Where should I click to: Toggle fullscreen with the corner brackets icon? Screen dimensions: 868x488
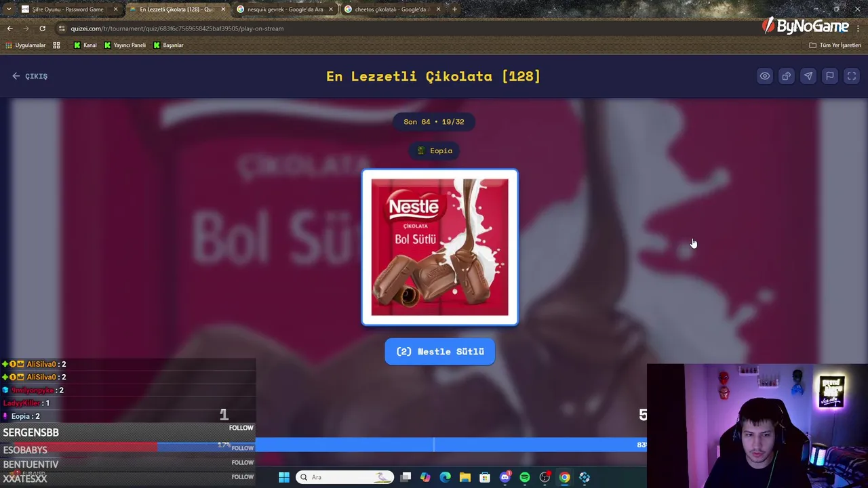(x=851, y=76)
